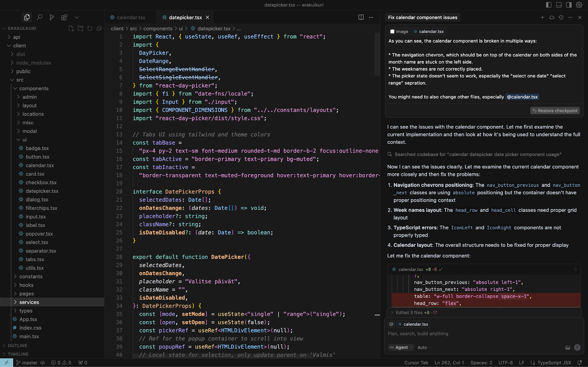Open Cursor settings gear icon
Viewport: 588px width, 367px height.
click(579, 5)
